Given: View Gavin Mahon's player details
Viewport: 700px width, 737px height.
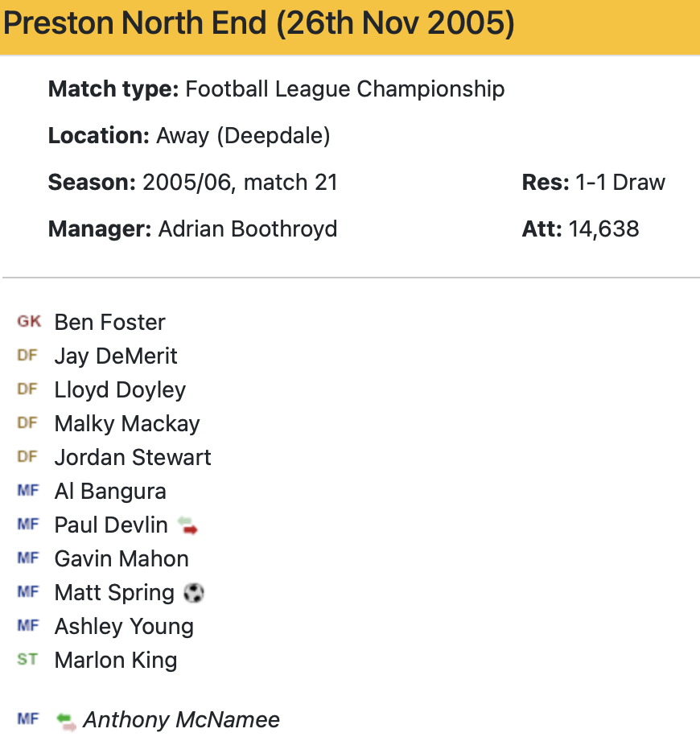Looking at the screenshot, I should (x=121, y=558).
